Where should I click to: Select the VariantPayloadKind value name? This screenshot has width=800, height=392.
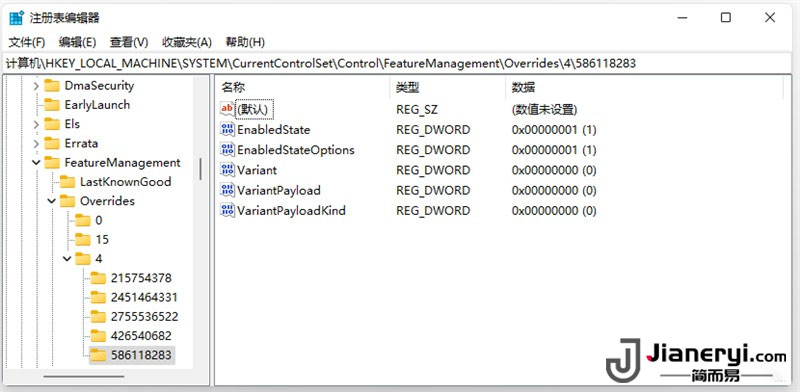[x=291, y=210]
